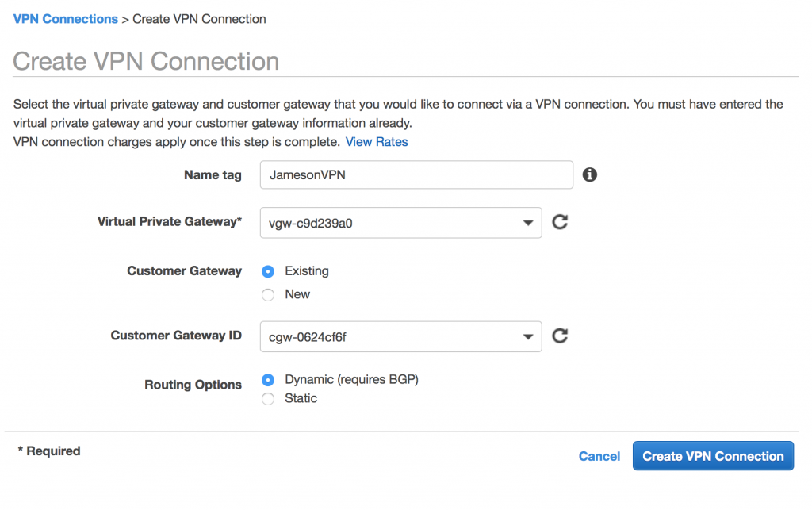The height and width of the screenshot is (510, 812).
Task: Click the Name tag field label
Action: pos(213,175)
